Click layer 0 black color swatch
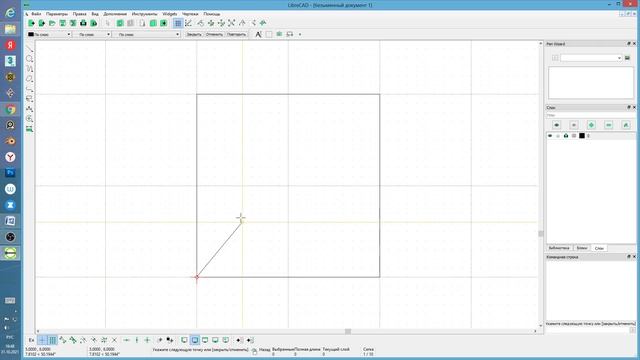This screenshot has width=640, height=360. pyautogui.click(x=582, y=136)
